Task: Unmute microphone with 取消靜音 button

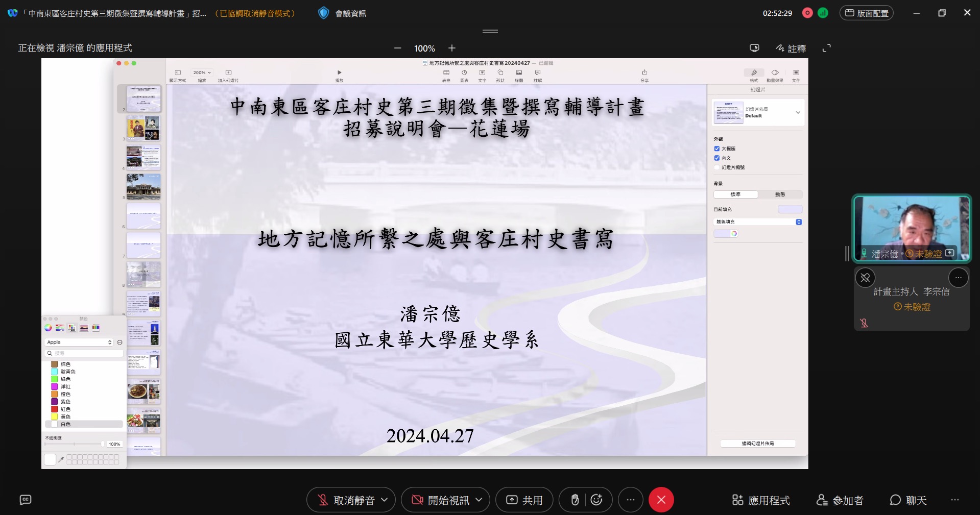Action: [x=346, y=500]
